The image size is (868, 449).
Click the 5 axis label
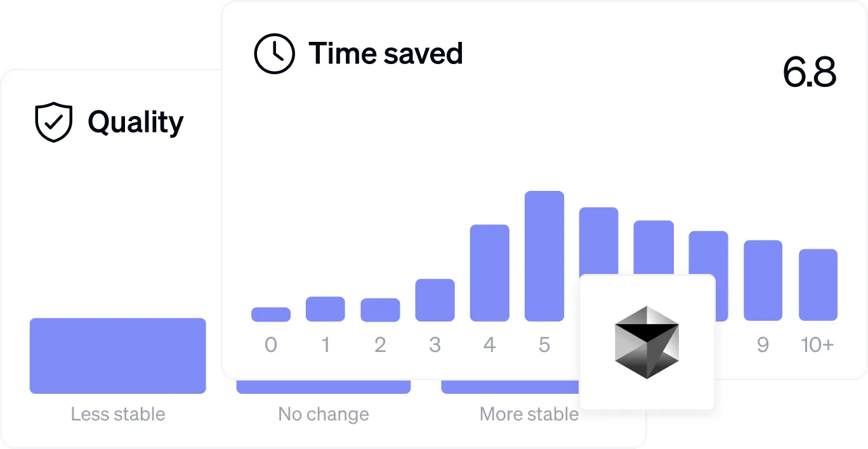click(x=544, y=344)
